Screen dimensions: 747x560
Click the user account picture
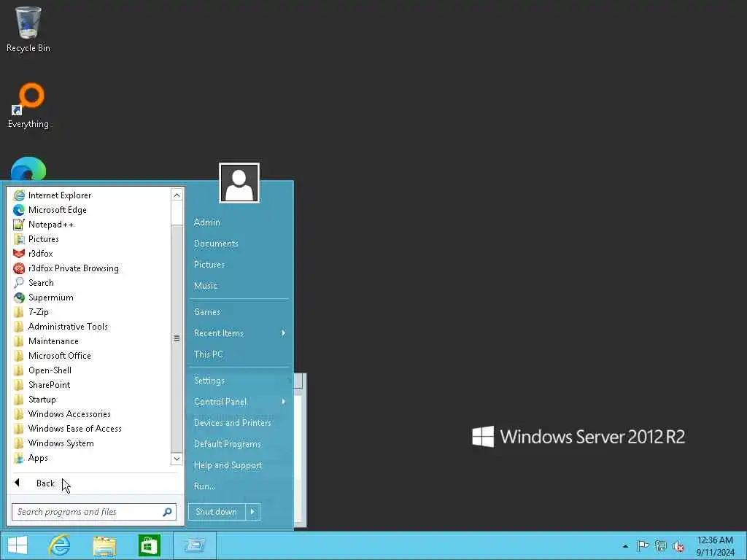coord(239,183)
